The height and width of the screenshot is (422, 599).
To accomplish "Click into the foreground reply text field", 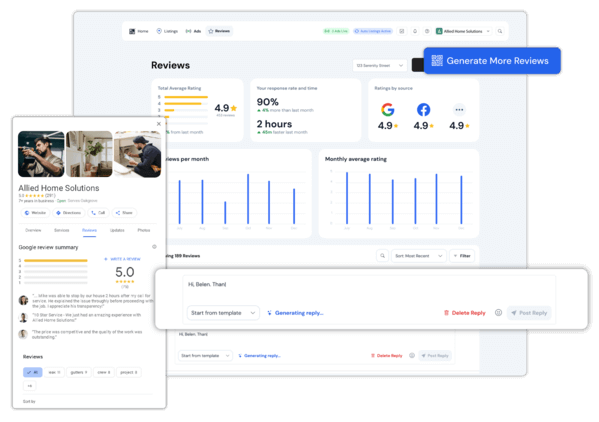I will [x=369, y=289].
